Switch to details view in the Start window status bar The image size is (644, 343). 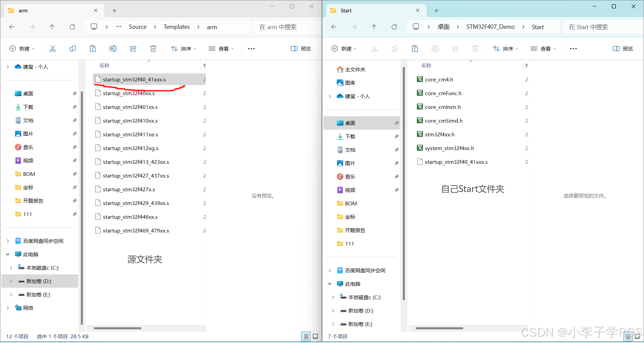[x=628, y=336]
